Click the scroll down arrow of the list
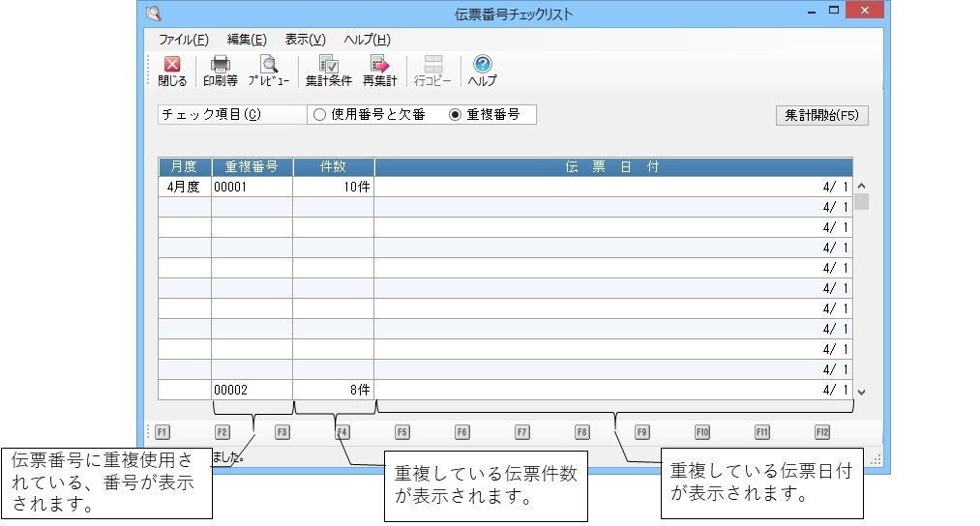The width and height of the screenshot is (980, 526). click(861, 392)
